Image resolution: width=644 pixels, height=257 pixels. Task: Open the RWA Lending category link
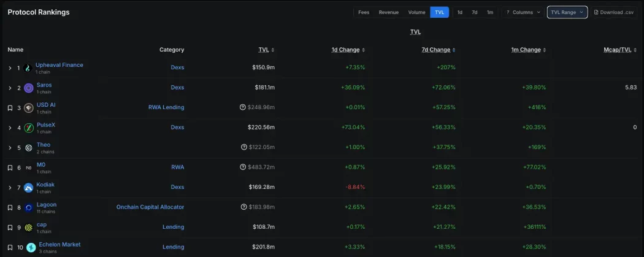pyautogui.click(x=166, y=107)
